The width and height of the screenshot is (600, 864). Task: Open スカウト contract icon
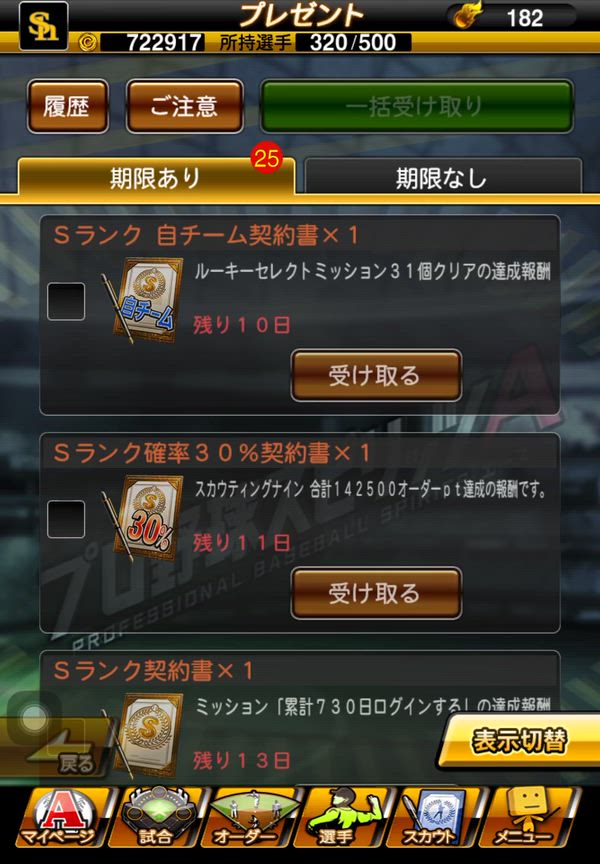(x=435, y=818)
